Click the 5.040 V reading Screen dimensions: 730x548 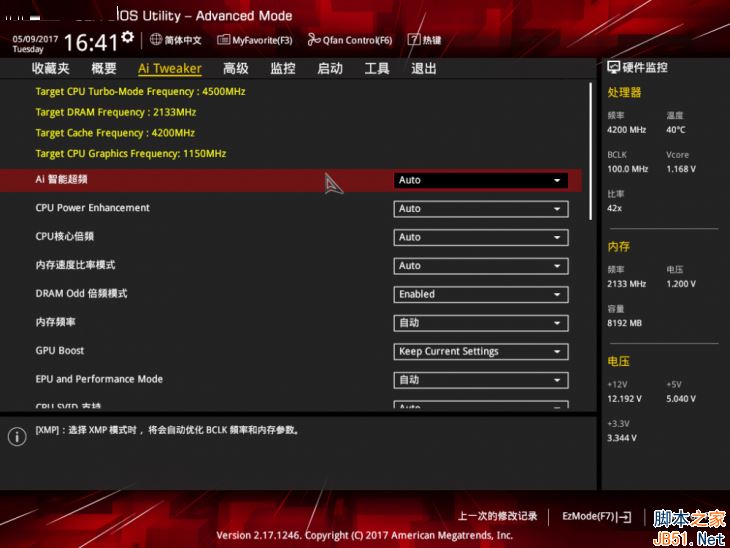point(681,399)
